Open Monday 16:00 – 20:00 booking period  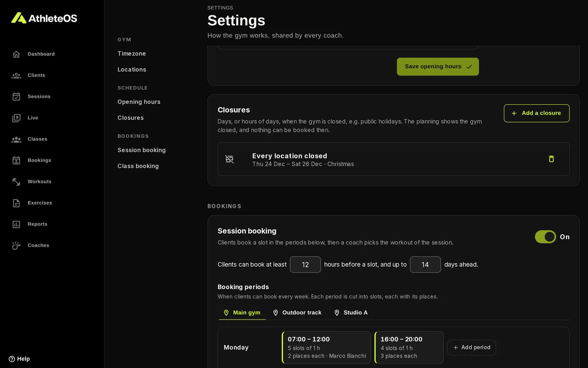409,347
